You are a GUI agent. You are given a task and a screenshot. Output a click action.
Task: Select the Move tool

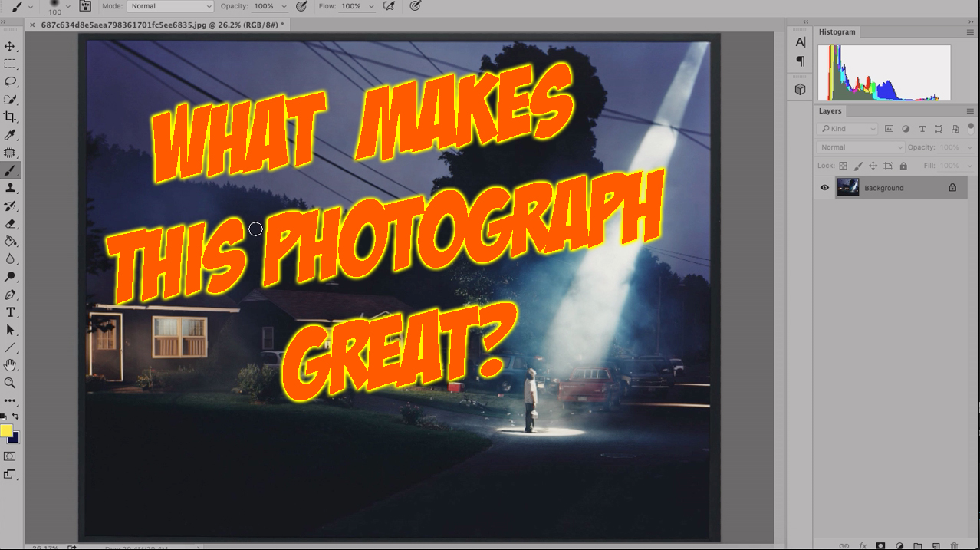point(10,47)
